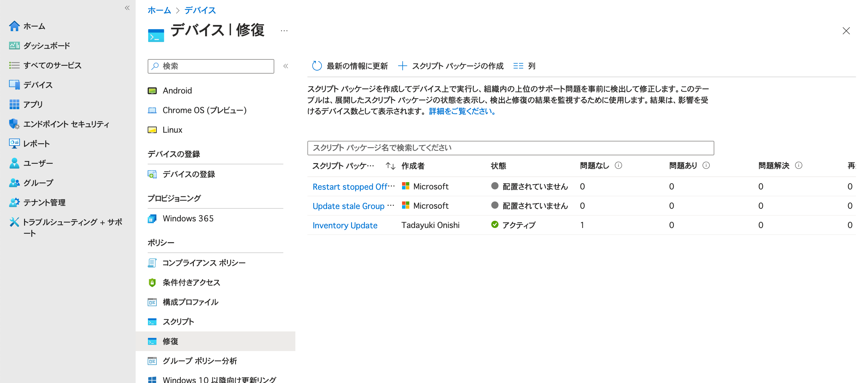Focus script package name search field
This screenshot has height=383, width=868.
pos(511,148)
